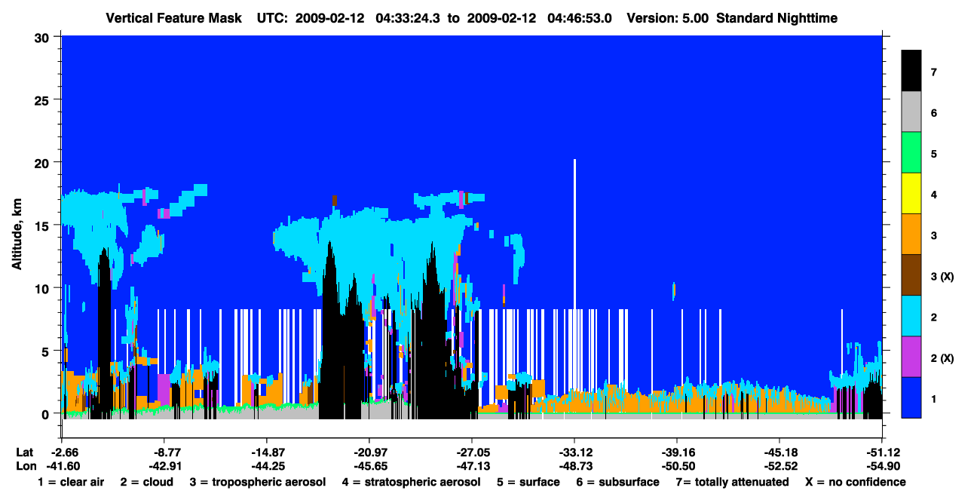980x503 pixels.
Task: Click the "Lon" row label
Action: pos(25,466)
